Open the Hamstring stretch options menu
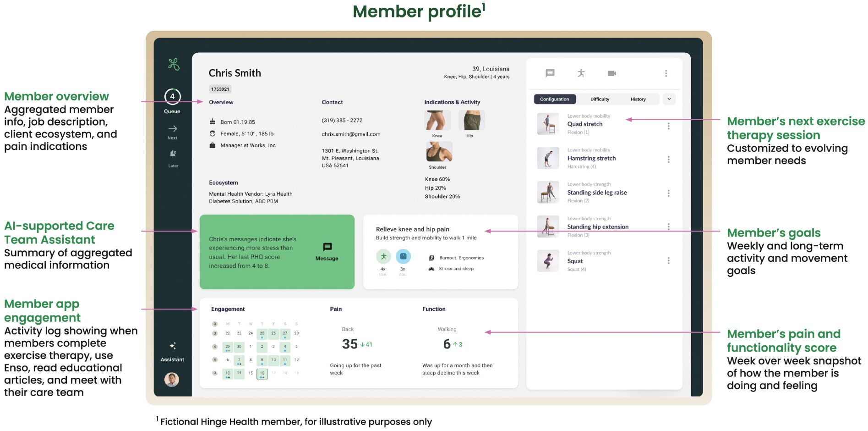868x431 pixels. coord(669,160)
